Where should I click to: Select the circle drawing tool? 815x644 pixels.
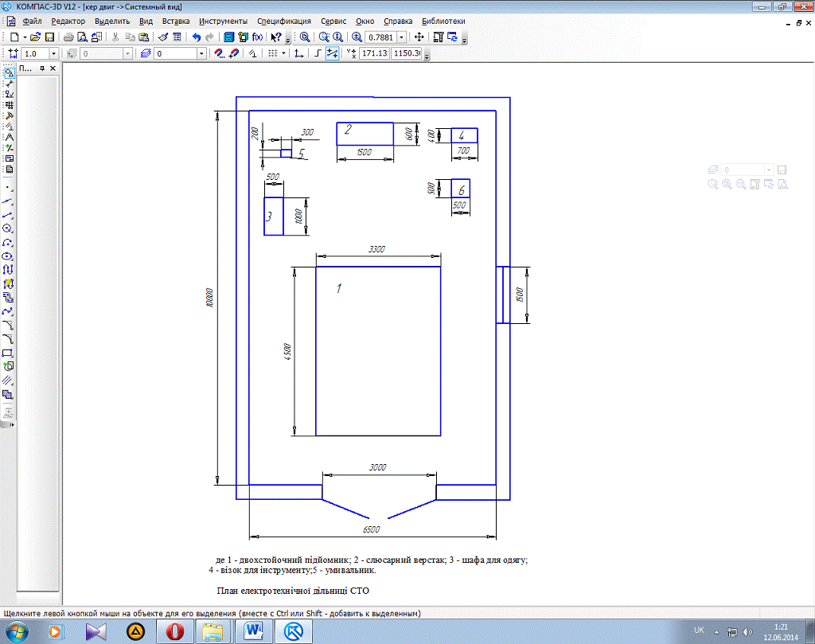(8, 228)
